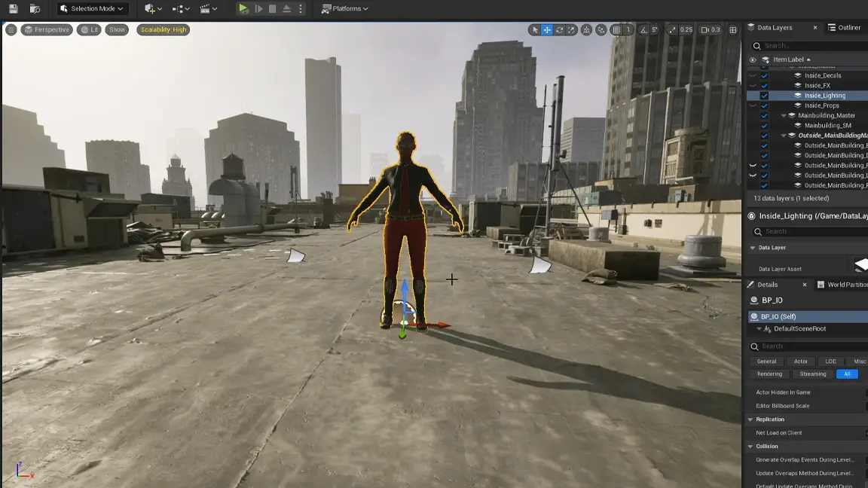Click the Play in editor button
Image resolution: width=868 pixels, height=488 pixels.
point(243,9)
